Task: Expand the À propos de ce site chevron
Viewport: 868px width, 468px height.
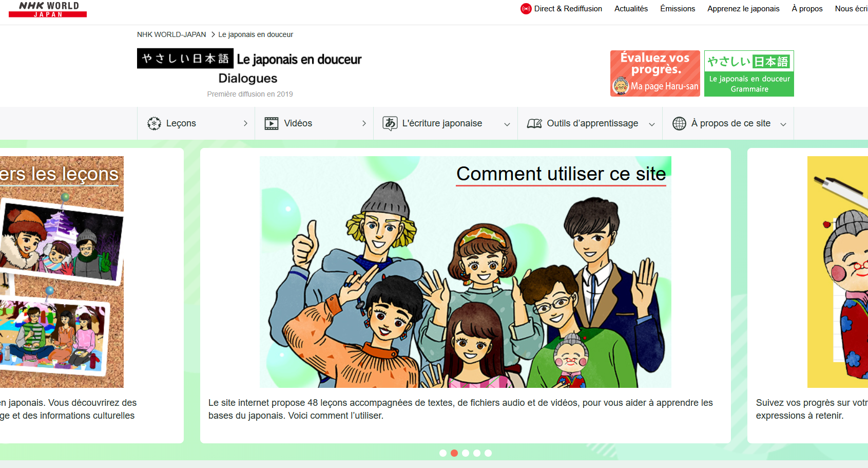Action: click(x=783, y=124)
